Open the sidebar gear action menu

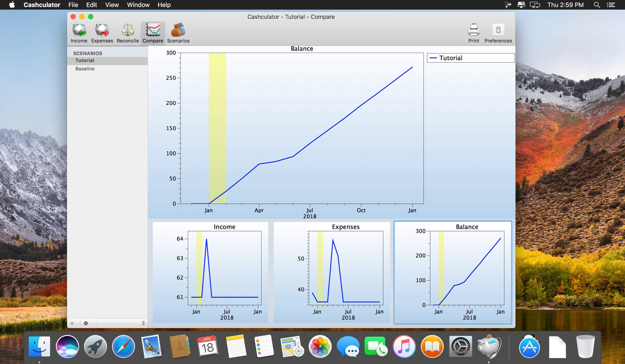point(86,323)
